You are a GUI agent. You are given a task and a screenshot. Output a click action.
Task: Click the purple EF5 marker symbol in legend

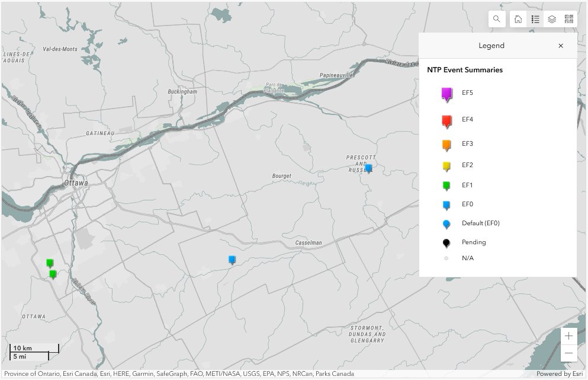click(x=446, y=92)
